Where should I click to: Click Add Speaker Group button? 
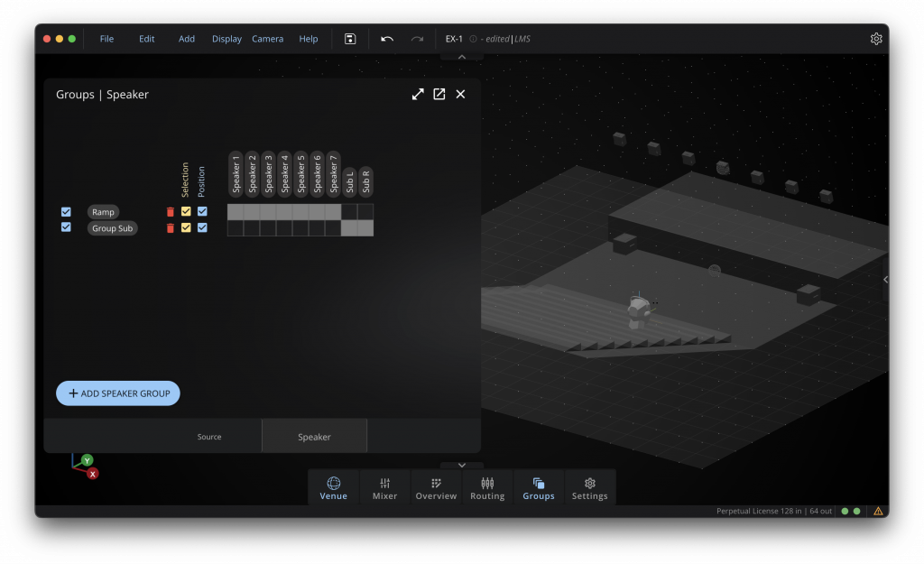(118, 393)
